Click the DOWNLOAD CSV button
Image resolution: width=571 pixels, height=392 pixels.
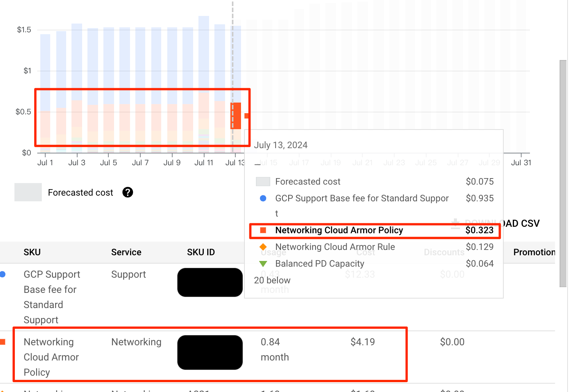tap(495, 223)
